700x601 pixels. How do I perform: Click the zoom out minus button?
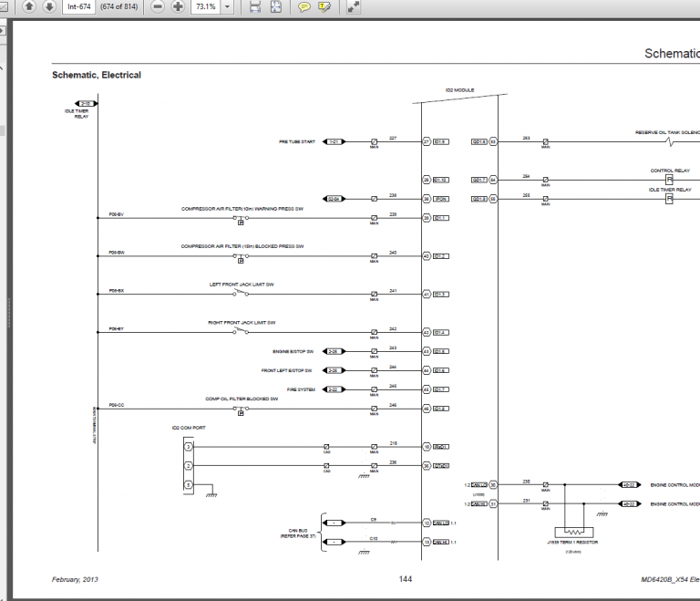(x=158, y=6)
